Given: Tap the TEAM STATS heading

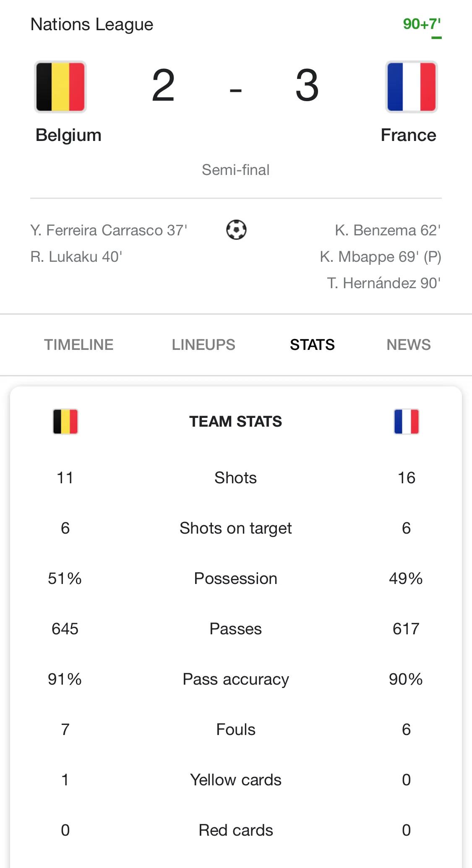Looking at the screenshot, I should (235, 422).
